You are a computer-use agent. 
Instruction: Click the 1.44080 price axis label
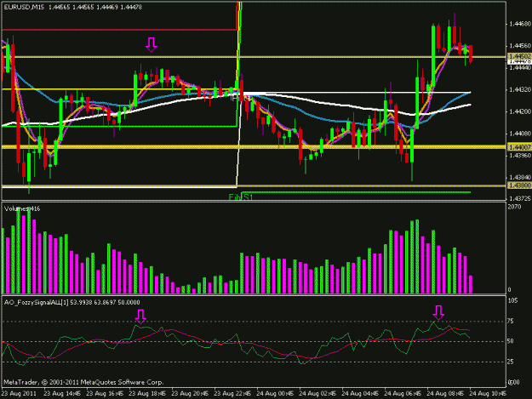520,134
